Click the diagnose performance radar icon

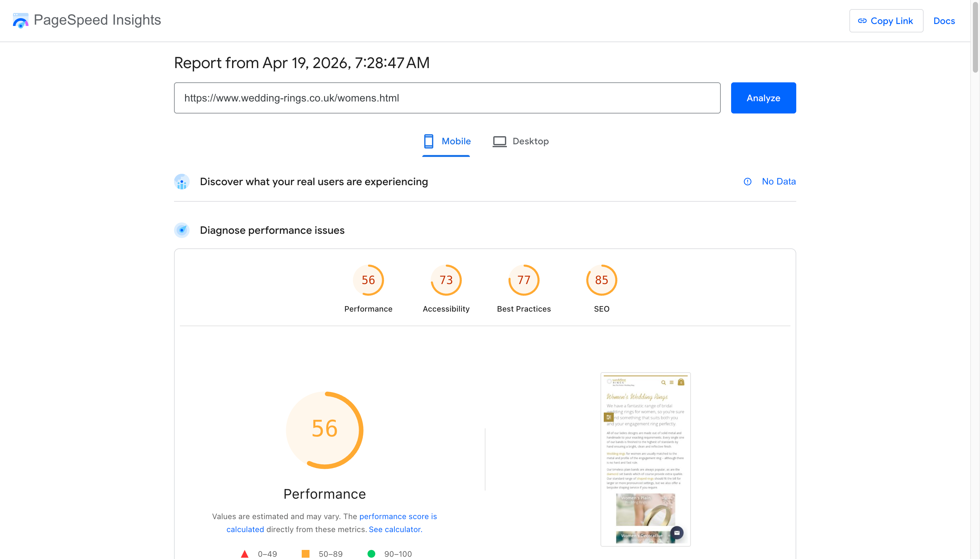(x=182, y=230)
